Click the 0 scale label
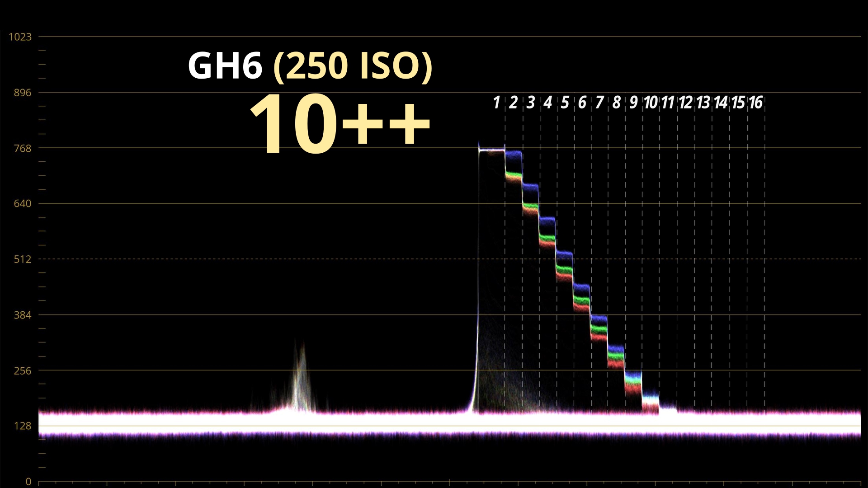The width and height of the screenshot is (868, 488). pyautogui.click(x=28, y=482)
